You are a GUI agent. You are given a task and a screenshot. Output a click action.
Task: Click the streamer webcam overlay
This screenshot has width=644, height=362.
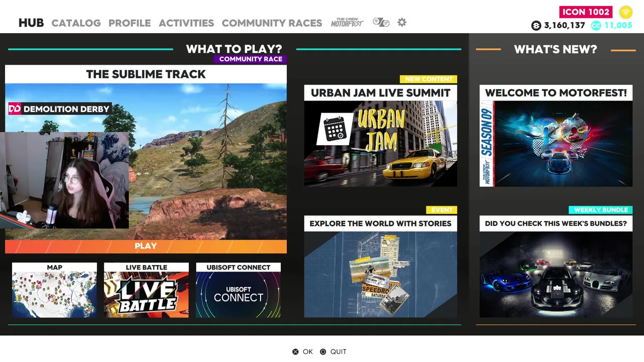(x=64, y=180)
